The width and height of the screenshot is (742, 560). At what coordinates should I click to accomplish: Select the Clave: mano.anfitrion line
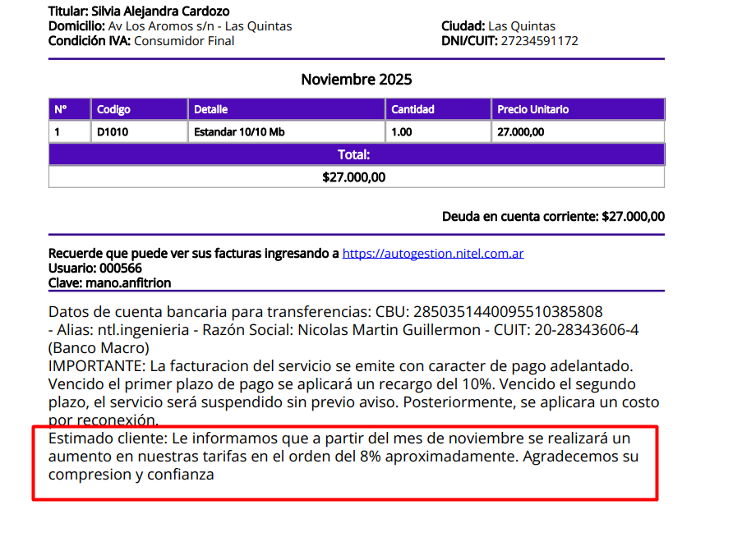click(x=109, y=283)
